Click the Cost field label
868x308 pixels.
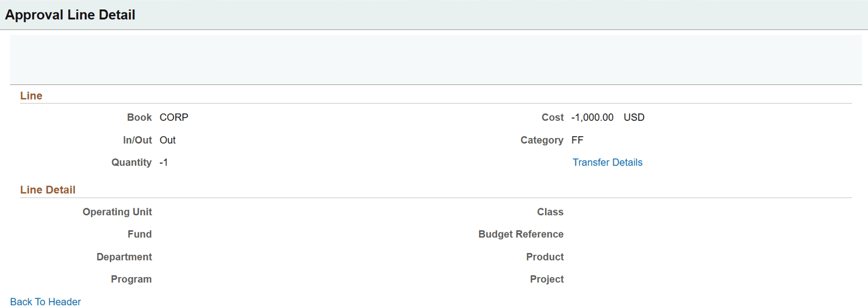tap(553, 117)
